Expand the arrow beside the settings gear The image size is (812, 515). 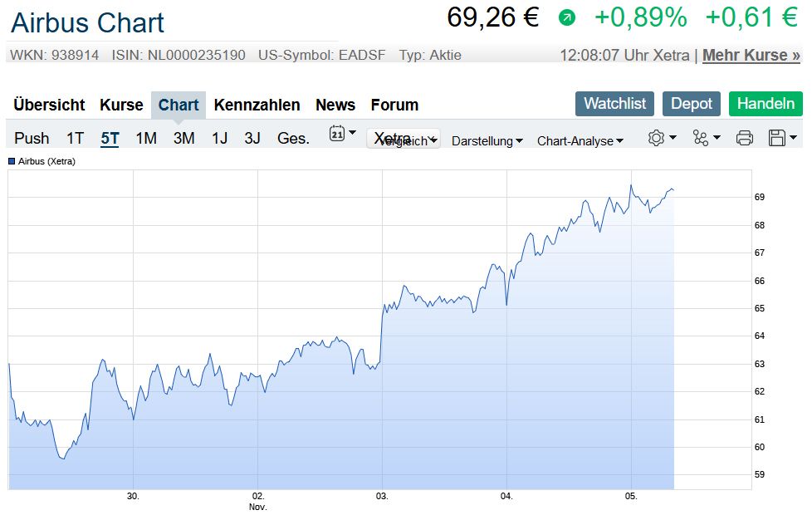(673, 137)
